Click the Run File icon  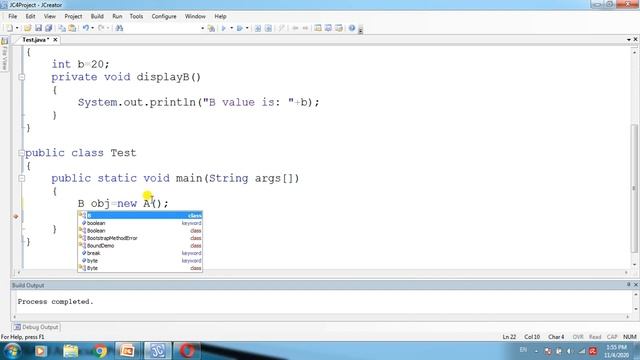click(240, 28)
